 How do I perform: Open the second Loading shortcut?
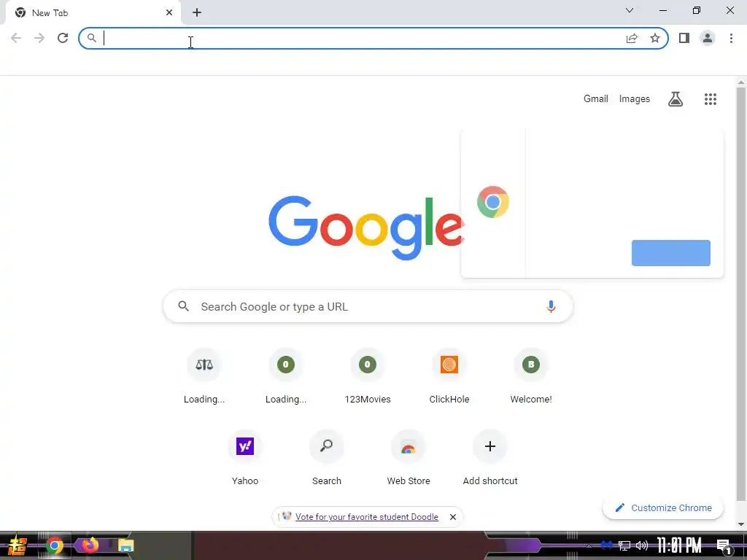tap(286, 376)
